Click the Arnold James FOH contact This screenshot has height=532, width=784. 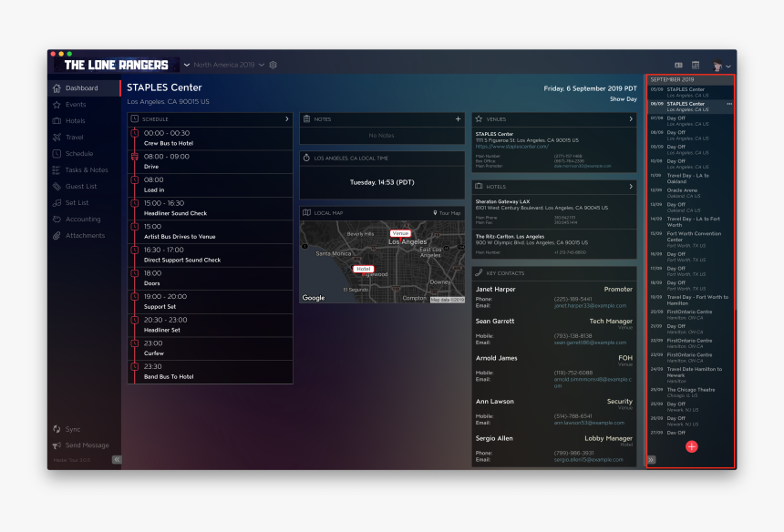(554, 371)
